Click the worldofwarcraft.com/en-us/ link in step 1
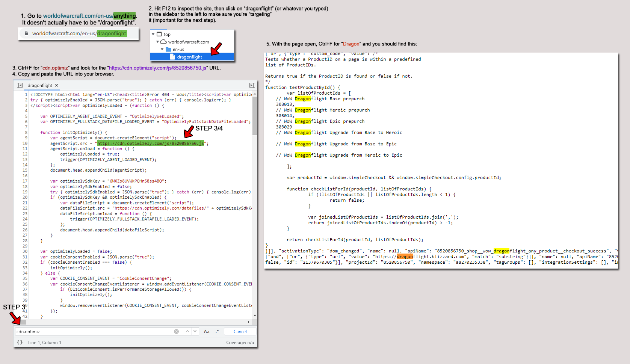The image size is (630, 364). (78, 16)
